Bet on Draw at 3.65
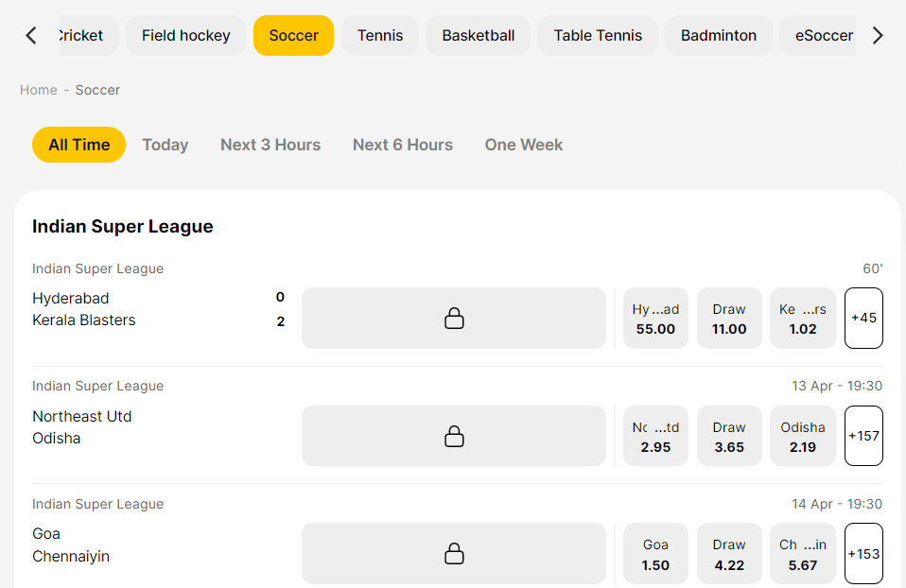The width and height of the screenshot is (906, 588). pyautogui.click(x=729, y=436)
